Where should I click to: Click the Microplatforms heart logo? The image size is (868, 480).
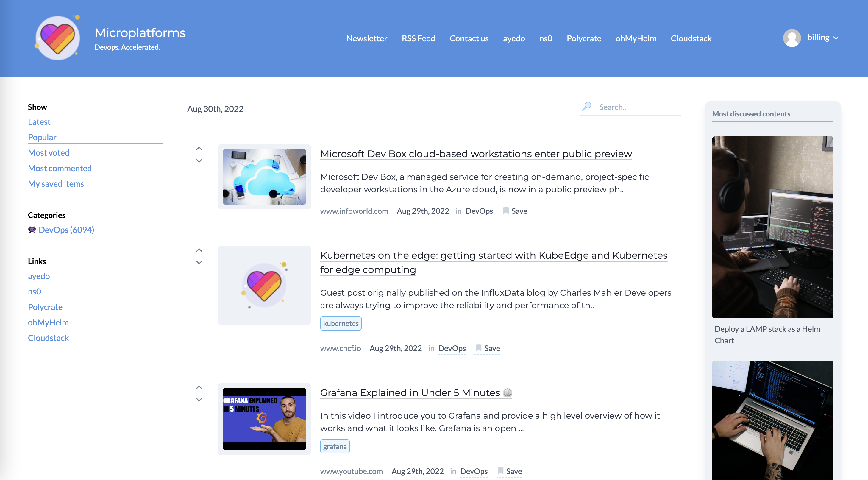coord(58,38)
